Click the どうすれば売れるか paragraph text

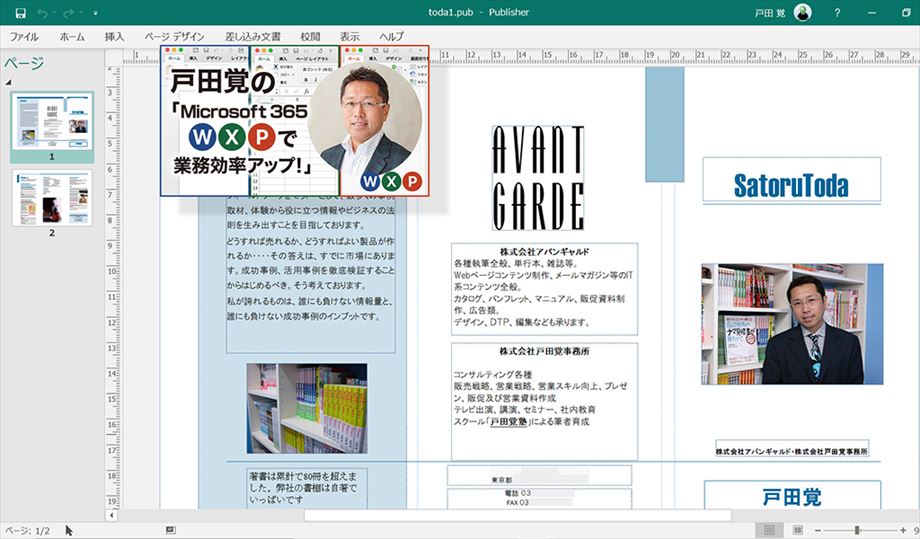[310, 263]
